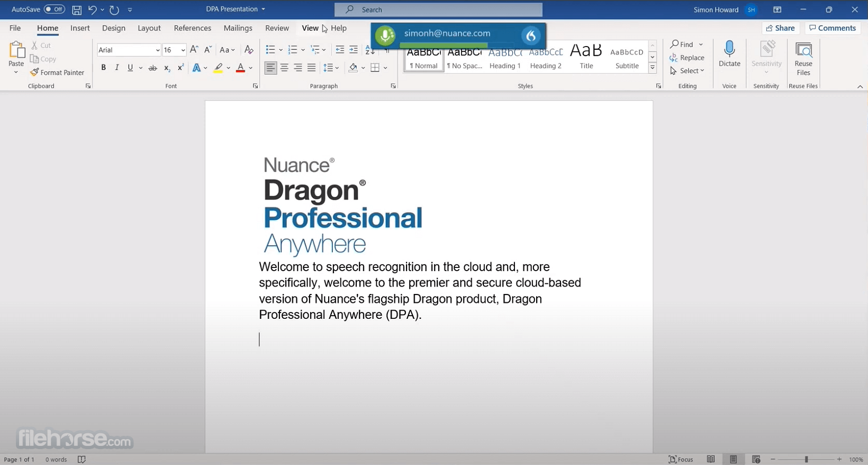Toggle Focus mode
868x465 pixels.
681,459
